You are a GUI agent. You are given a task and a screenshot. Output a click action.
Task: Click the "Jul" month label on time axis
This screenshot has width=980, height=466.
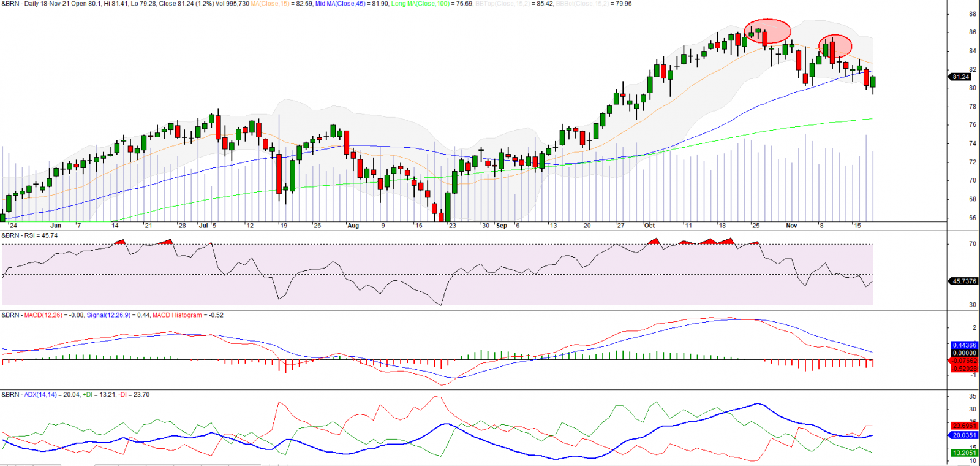203,226
